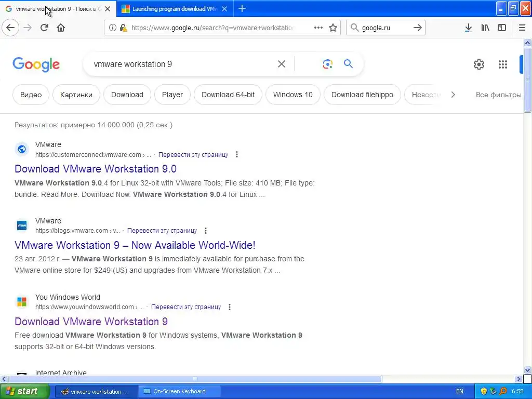Open the Firefox hamburger menu

coord(522,28)
